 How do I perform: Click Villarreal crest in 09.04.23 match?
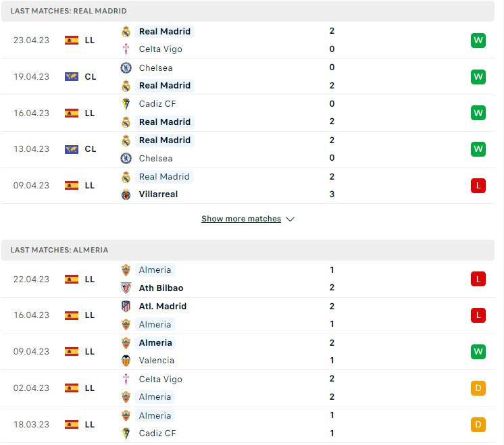[x=126, y=194]
